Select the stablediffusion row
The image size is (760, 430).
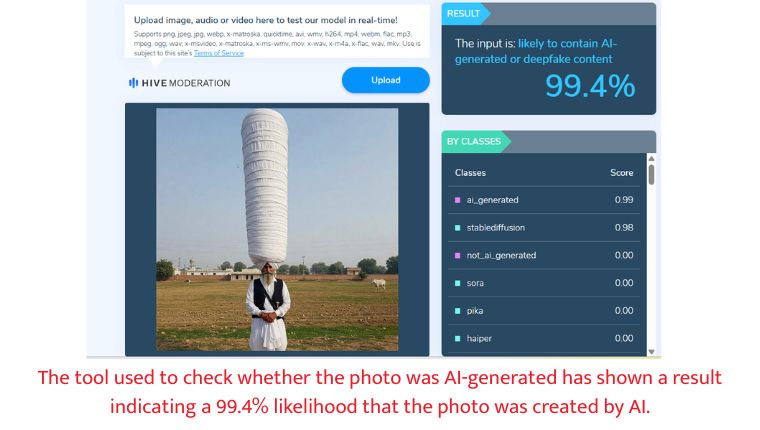544,228
